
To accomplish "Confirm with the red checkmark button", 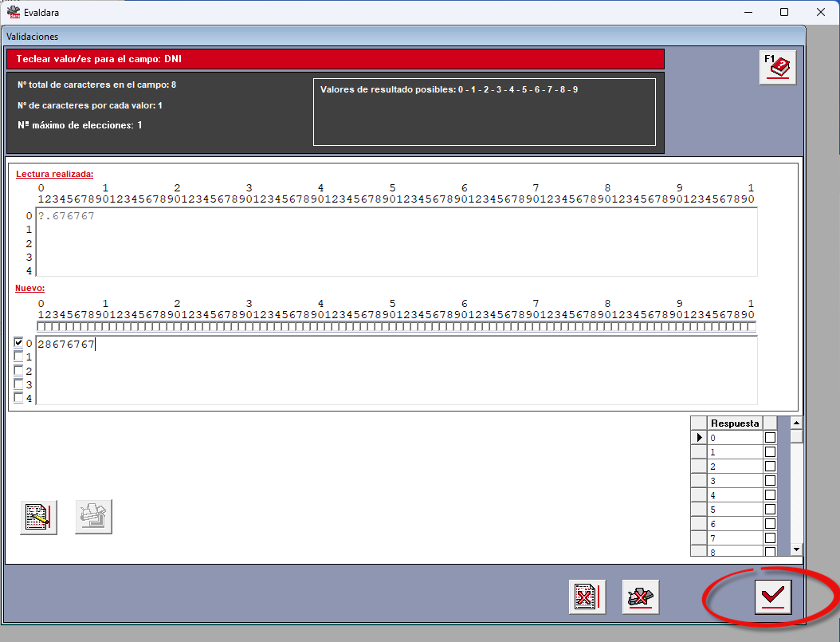I will click(x=772, y=597).
